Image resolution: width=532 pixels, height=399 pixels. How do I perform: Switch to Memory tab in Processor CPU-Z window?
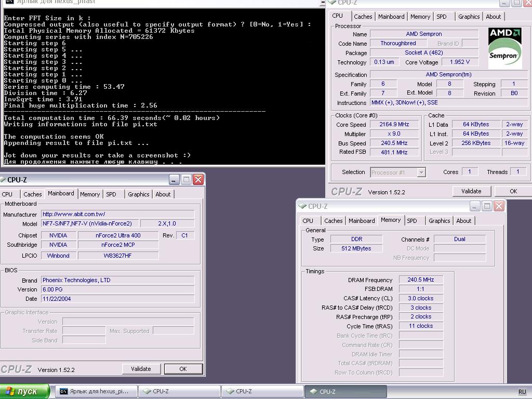point(420,17)
